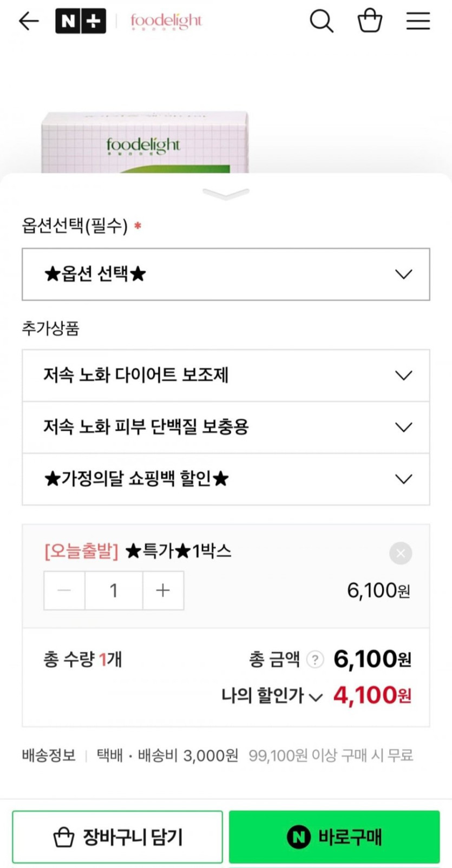452x868 pixels.
Task: Remove the 특가 1박스 selected item
Action: [x=401, y=553]
